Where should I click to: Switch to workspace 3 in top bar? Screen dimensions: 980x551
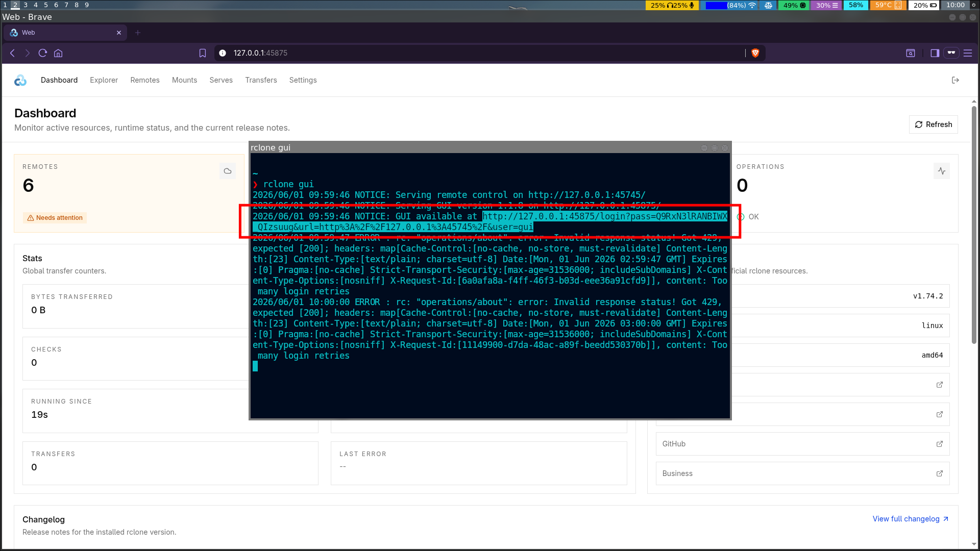[26, 5]
